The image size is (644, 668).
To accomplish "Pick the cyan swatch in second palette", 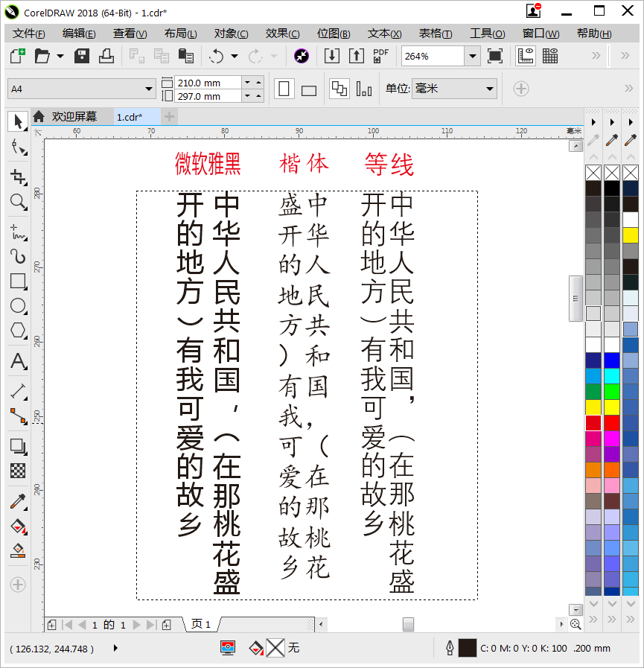I will 612,376.
